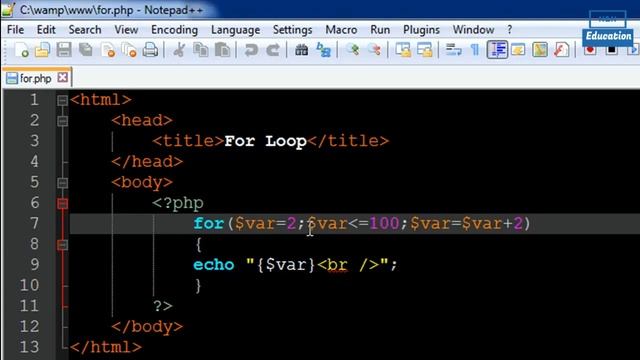Collapse the body block fold marker
This screenshot has width=640, height=360.
point(62,182)
